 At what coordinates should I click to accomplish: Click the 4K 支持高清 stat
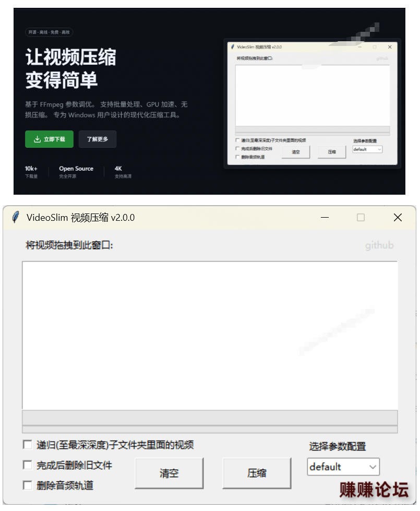123,172
